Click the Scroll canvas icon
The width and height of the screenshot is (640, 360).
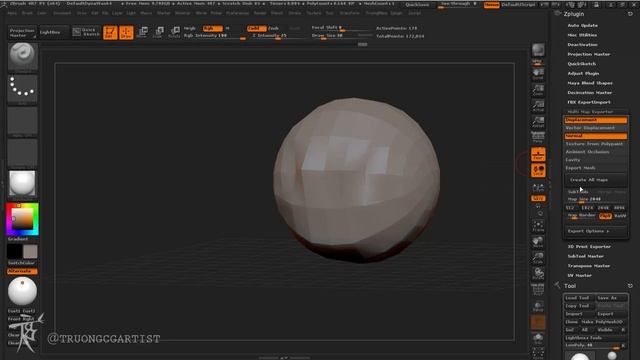click(538, 73)
